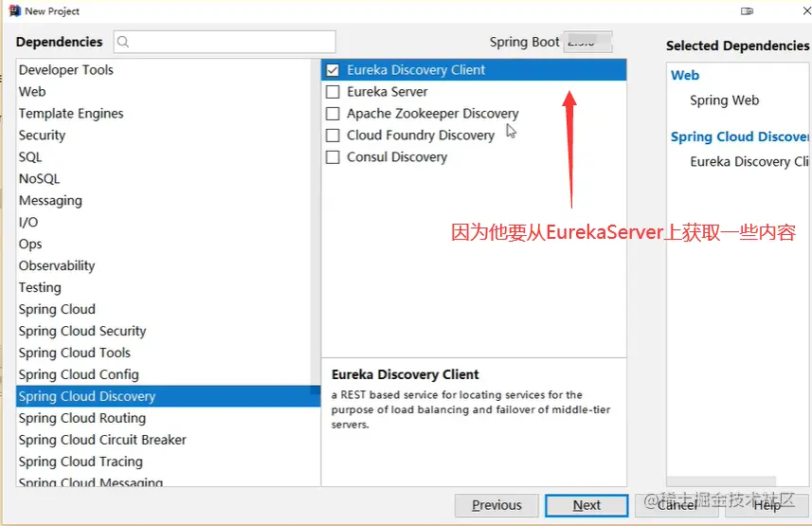Choose Spring Cloud Tracing category

(x=163, y=462)
